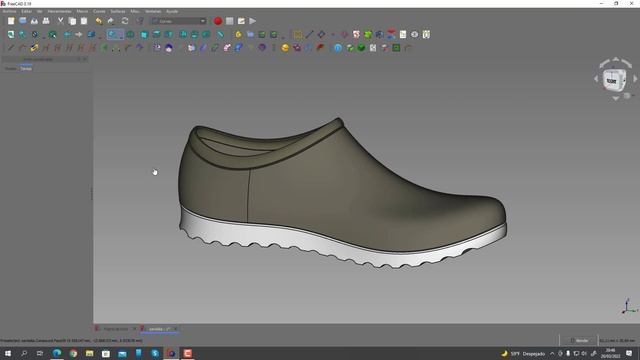Set the view to top
Screen dimensions: 640x360
pyautogui.click(x=156, y=35)
